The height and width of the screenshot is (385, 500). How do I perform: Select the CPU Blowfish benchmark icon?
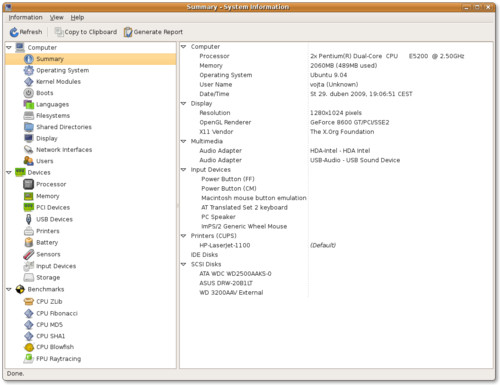point(29,347)
